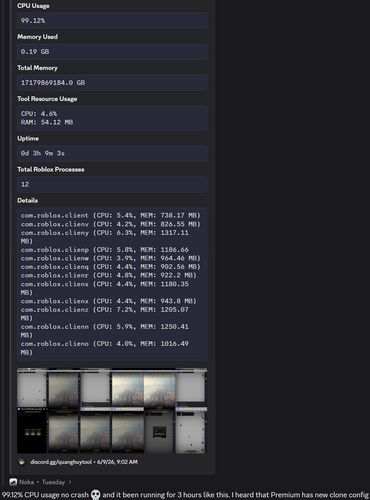
Task: Click the Total Roblox Processes field label
Action: (51, 169)
